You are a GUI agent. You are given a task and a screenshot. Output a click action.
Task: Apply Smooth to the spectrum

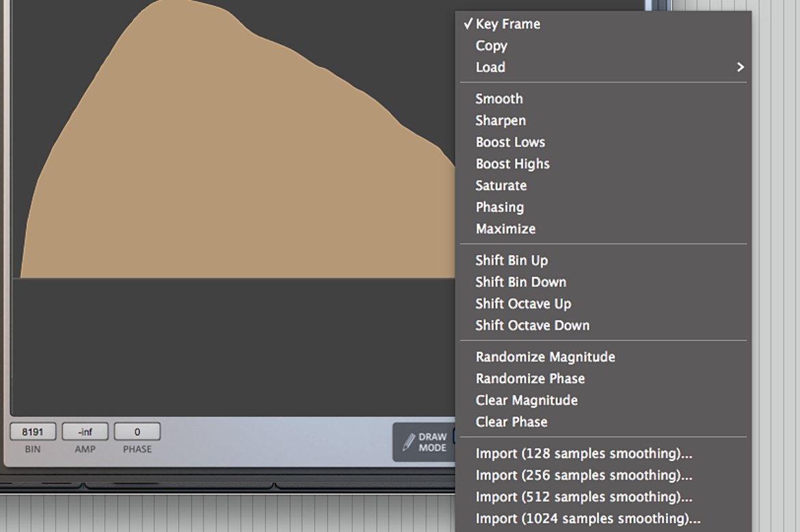pyautogui.click(x=603, y=99)
